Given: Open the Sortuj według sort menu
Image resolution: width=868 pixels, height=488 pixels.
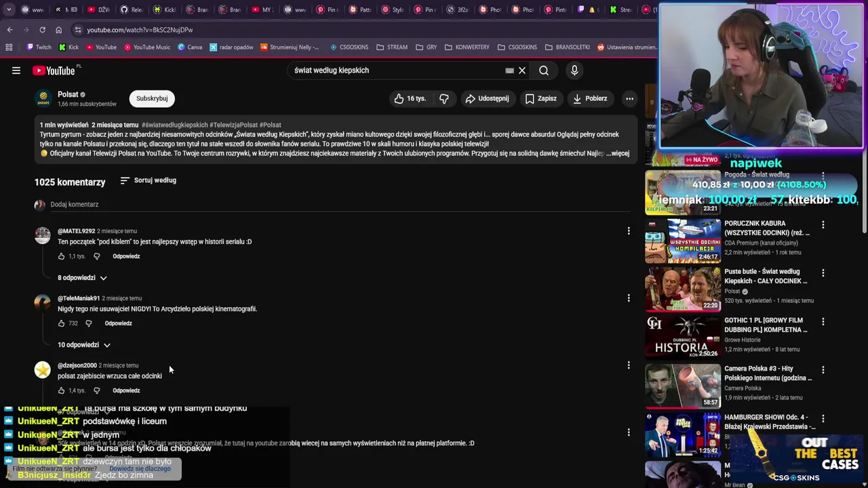Looking at the screenshot, I should click(148, 180).
